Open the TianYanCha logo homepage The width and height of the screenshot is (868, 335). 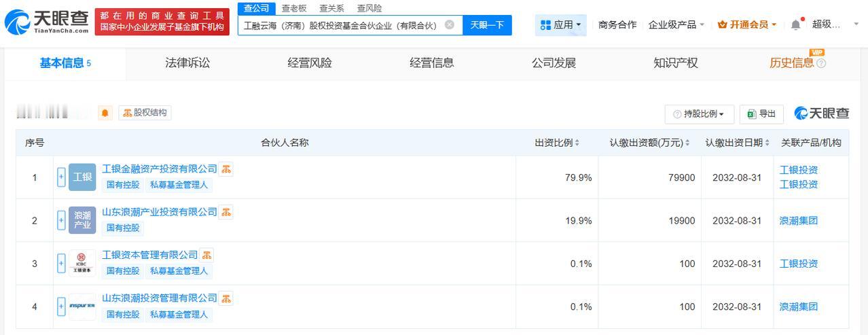coord(47,22)
